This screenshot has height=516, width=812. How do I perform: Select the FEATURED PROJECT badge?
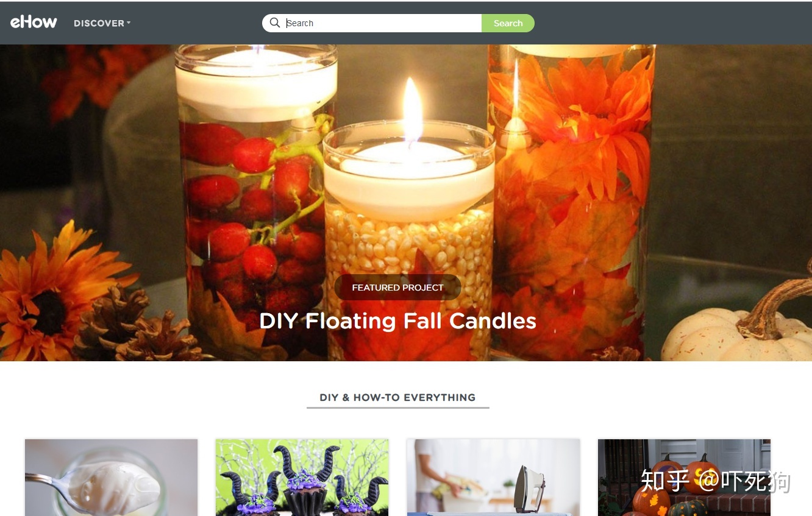point(397,288)
